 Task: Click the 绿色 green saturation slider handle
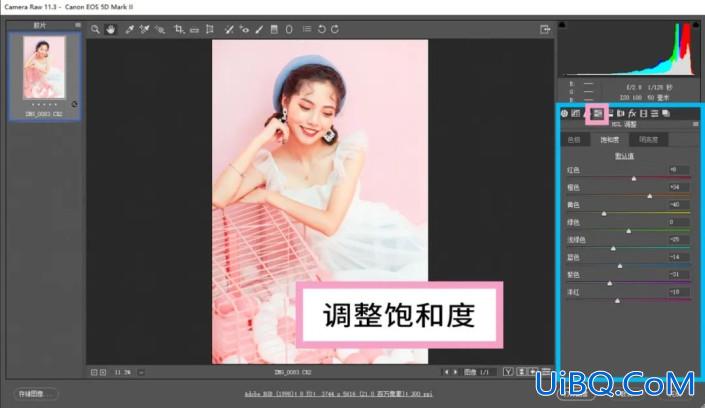(629, 231)
